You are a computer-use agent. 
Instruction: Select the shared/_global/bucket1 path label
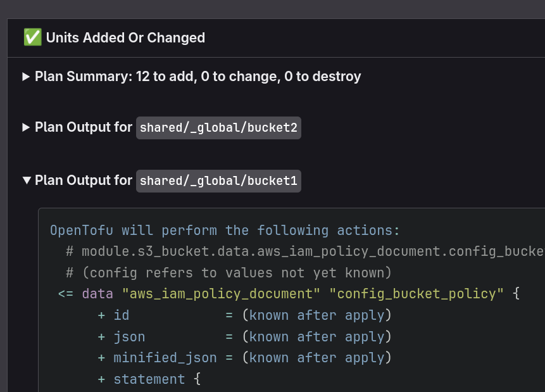pos(218,181)
